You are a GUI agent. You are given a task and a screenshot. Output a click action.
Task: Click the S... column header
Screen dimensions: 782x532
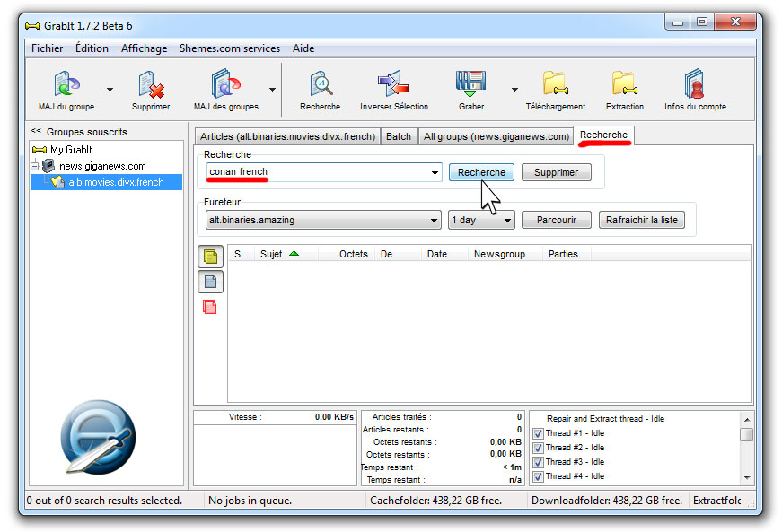[242, 254]
